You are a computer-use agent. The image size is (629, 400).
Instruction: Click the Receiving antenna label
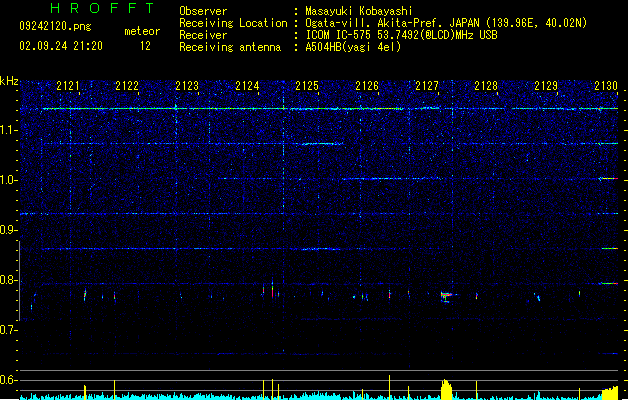[230, 47]
